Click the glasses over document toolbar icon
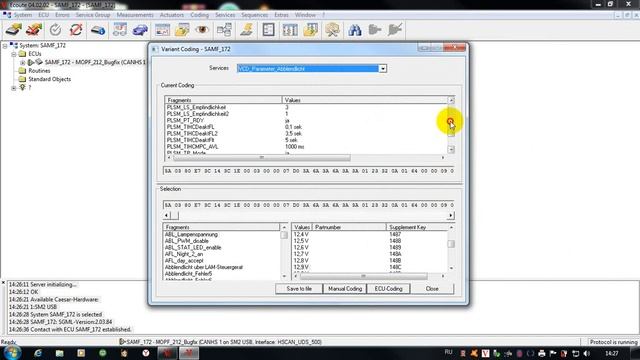The width and height of the screenshot is (640, 360). 120,30
